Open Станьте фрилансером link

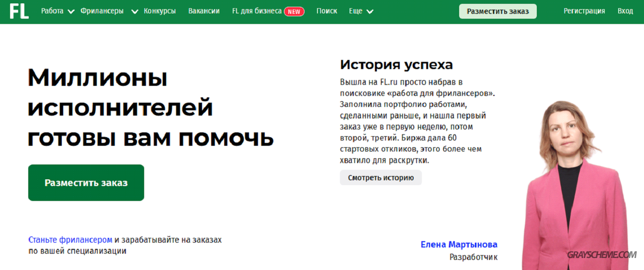(x=70, y=240)
